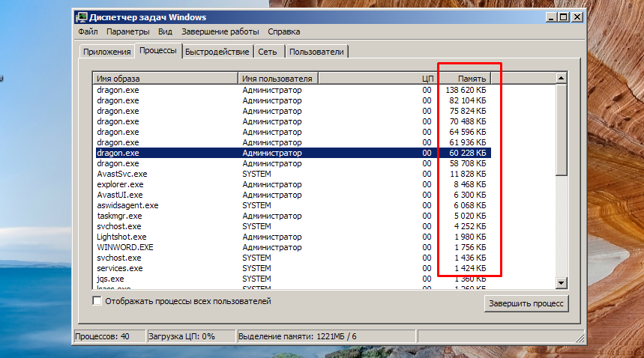The height and width of the screenshot is (358, 644).
Task: Enable Отображать процессы всех пользователей checkbox
Action: [97, 301]
